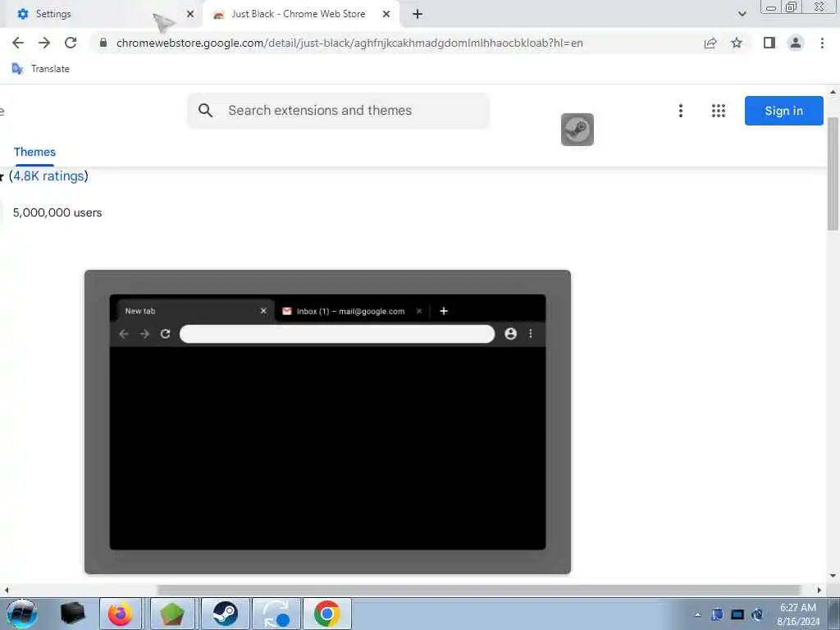Click the scroll up arrow
This screenshot has height=630, width=840.
[833, 92]
